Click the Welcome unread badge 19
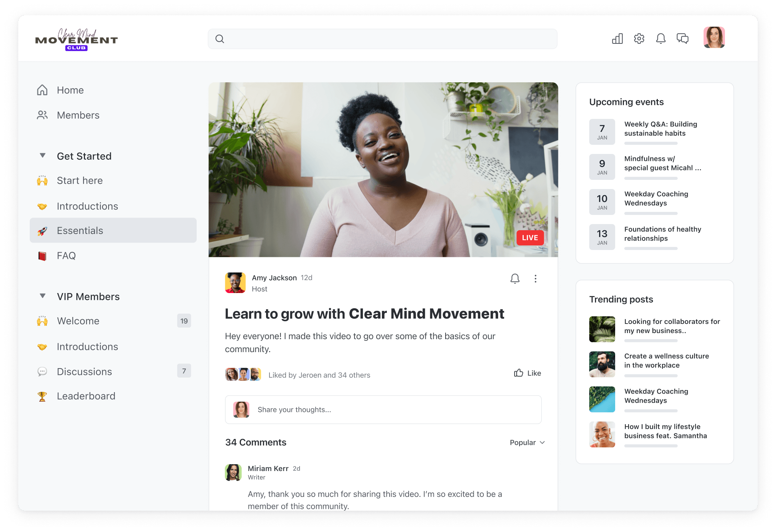Image resolution: width=776 pixels, height=532 pixels. [x=184, y=321]
